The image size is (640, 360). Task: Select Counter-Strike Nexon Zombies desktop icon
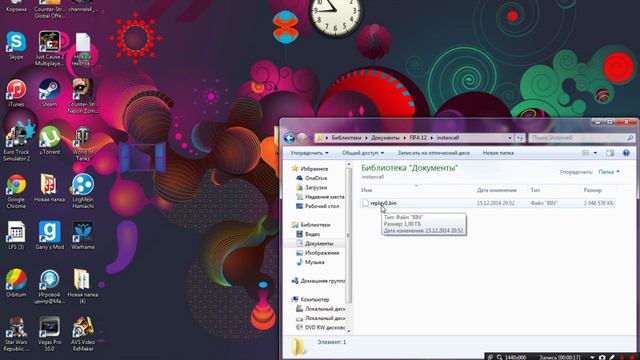pyautogui.click(x=83, y=96)
